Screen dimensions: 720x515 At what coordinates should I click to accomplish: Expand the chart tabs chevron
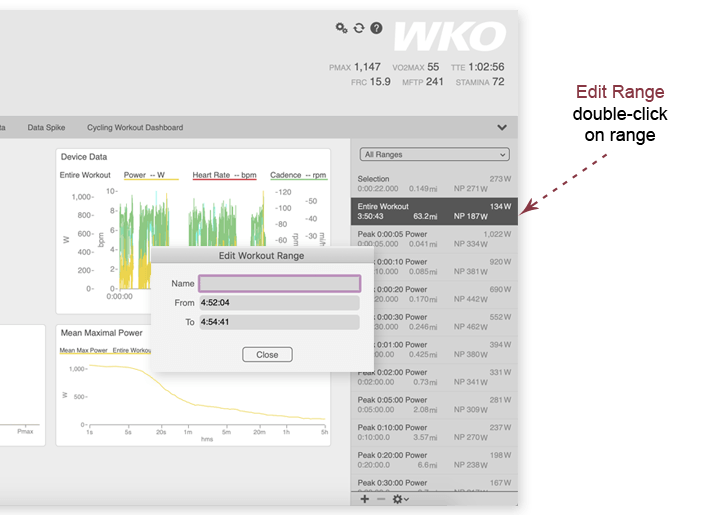502,128
